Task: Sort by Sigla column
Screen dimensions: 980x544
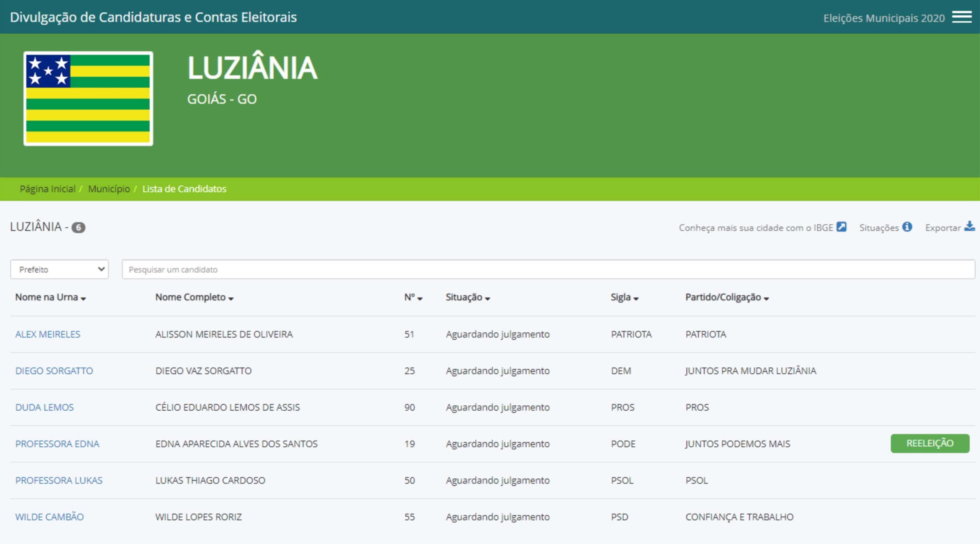Action: pyautogui.click(x=624, y=297)
